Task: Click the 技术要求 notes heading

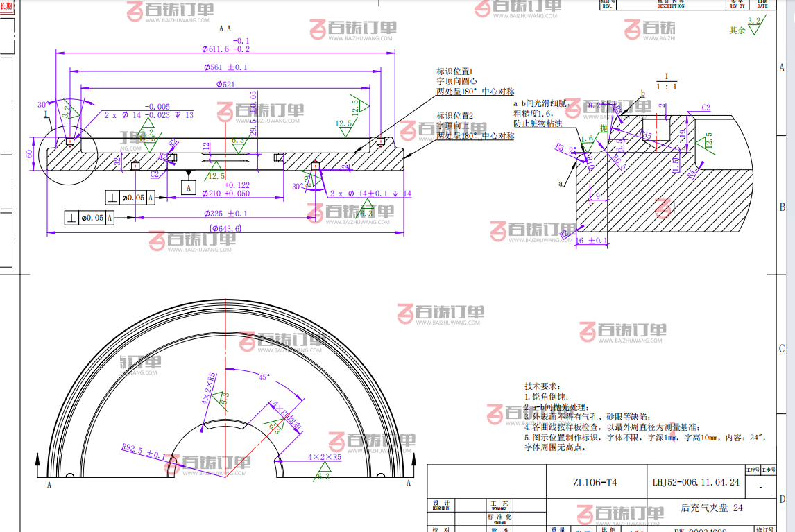Action: click(541, 385)
